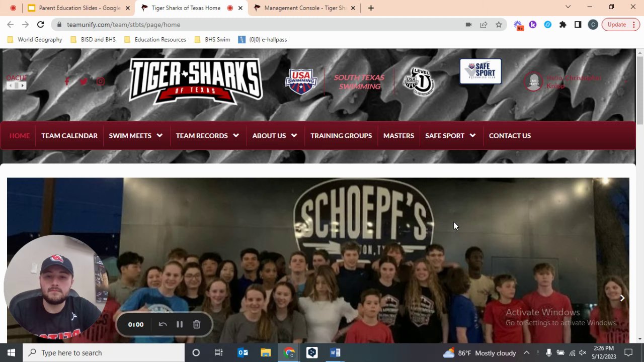The image size is (644, 362).
Task: Open camera permission indicator in address bar
Action: tap(468, 25)
